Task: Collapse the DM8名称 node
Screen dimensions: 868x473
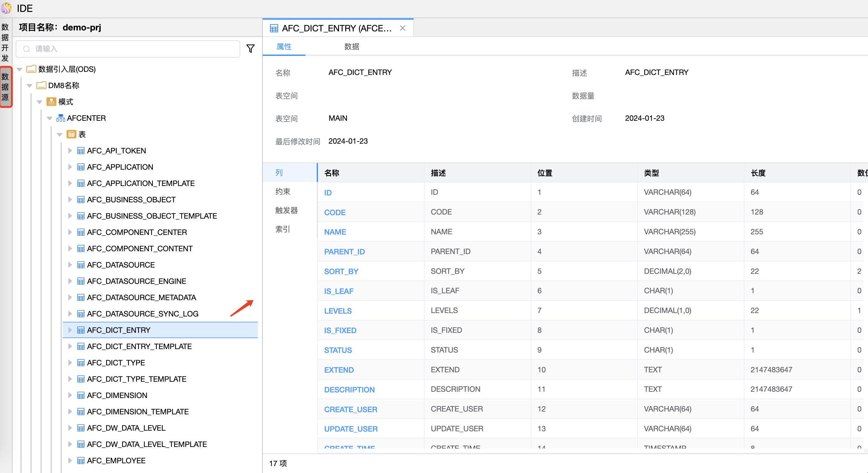Action: pyautogui.click(x=30, y=86)
